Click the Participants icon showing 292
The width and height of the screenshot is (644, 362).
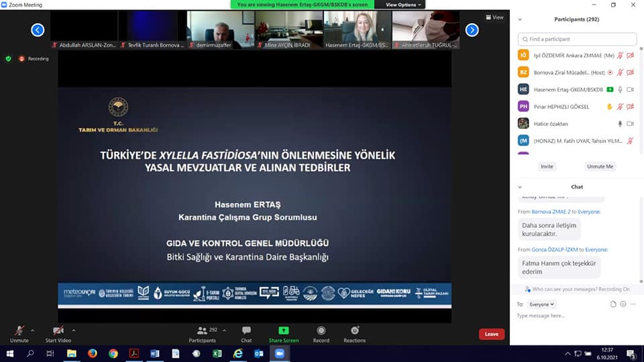point(203,333)
